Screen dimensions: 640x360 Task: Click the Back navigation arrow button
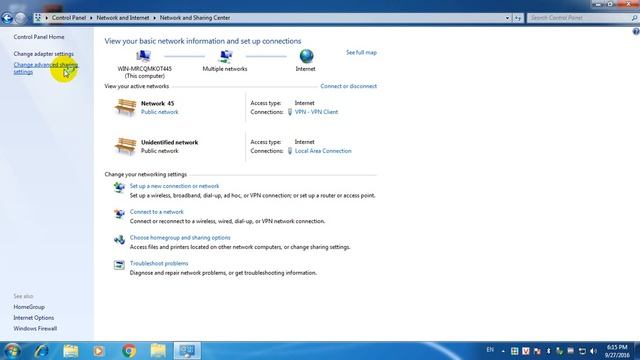pyautogui.click(x=7, y=18)
